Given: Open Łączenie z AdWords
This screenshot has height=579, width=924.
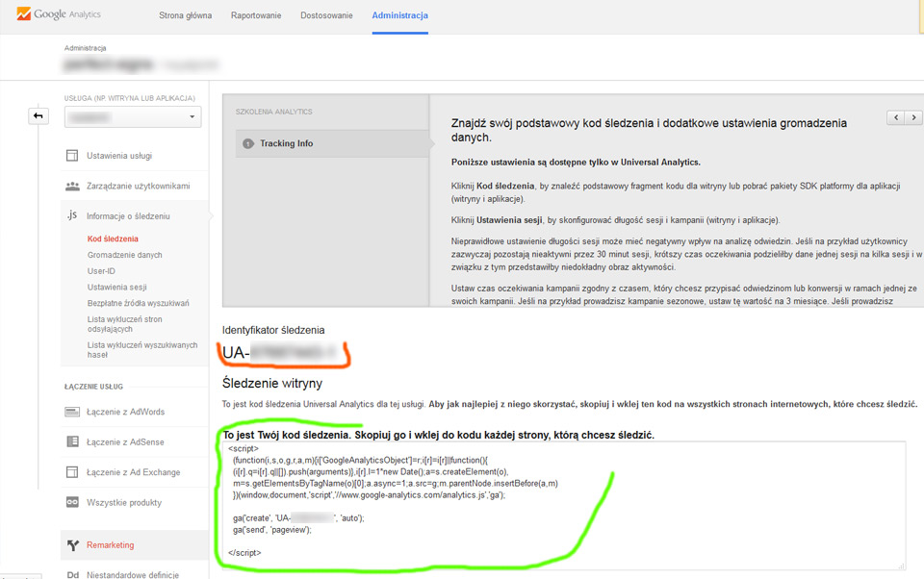Looking at the screenshot, I should point(125,412).
